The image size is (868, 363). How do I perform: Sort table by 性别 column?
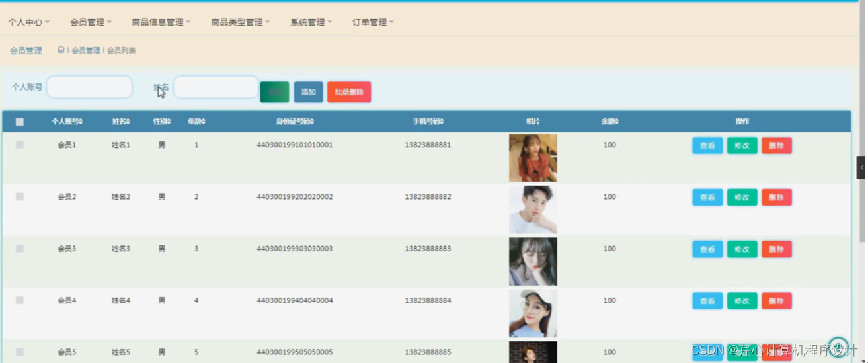click(x=162, y=122)
